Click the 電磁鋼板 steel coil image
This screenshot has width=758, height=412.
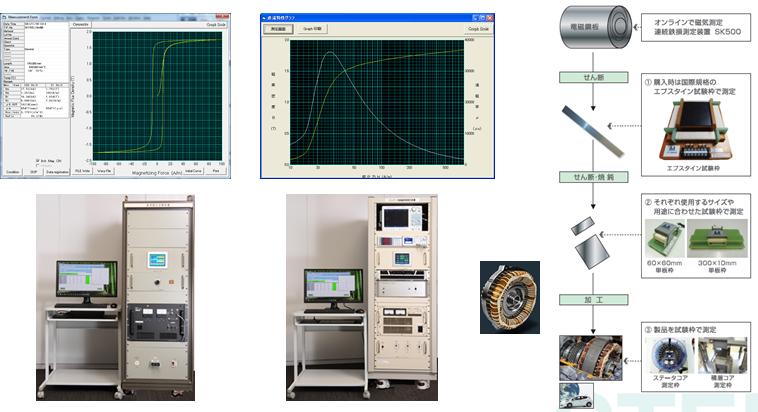pyautogui.click(x=596, y=27)
